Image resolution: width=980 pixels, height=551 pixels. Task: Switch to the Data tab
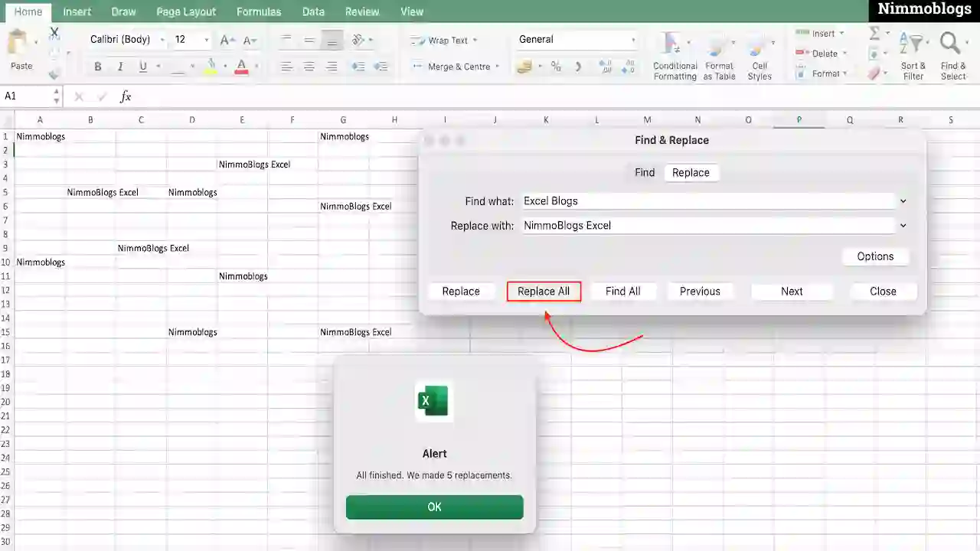(313, 11)
